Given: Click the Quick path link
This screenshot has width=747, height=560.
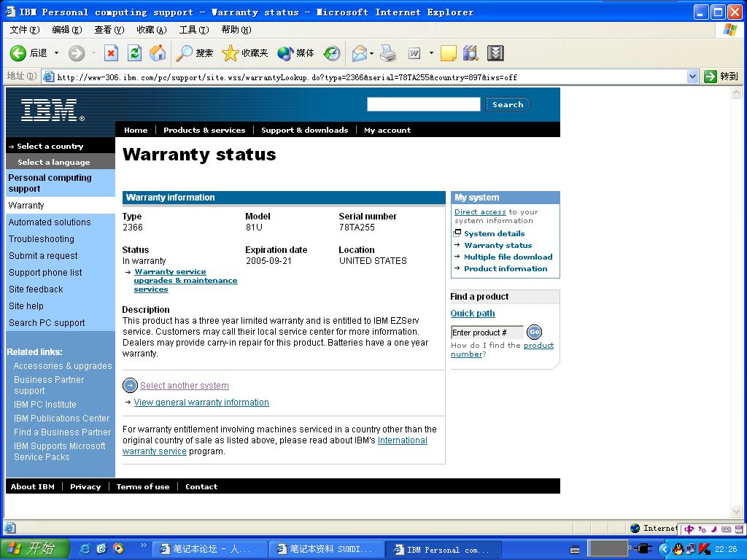Looking at the screenshot, I should pyautogui.click(x=473, y=314).
